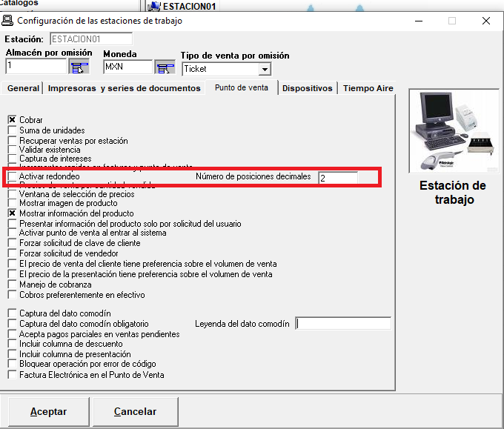Open the Almacén por omisión lookup icon

(79, 67)
